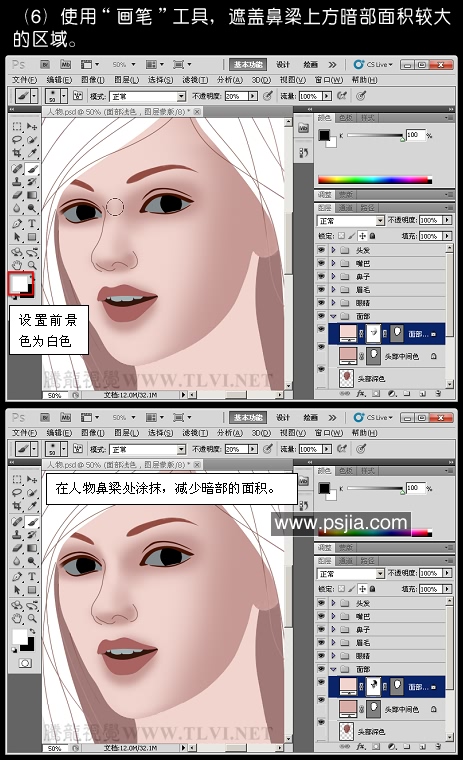Switch to the 通道 tab in lower window's panels
This screenshot has width=463, height=760.
click(x=345, y=561)
